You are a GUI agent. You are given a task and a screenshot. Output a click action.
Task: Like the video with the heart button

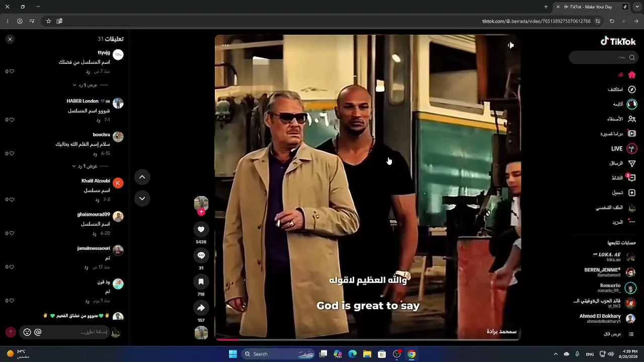pos(201,229)
